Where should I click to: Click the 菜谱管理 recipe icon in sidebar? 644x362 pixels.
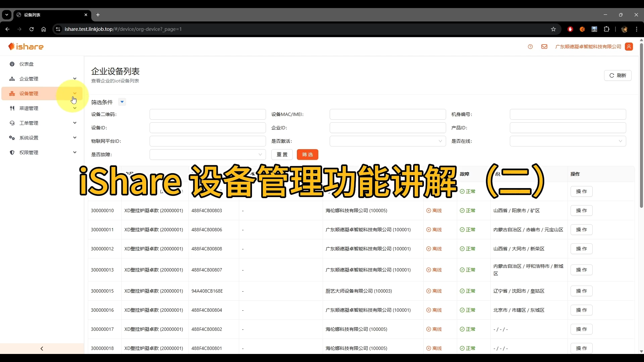(12, 108)
